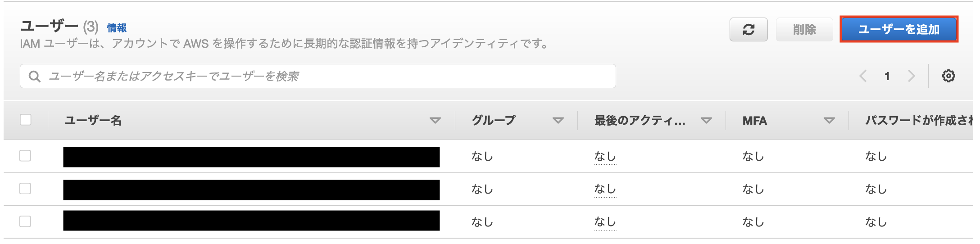This screenshot has height=244, width=980.
Task: Toggle the select-all users checkbox
Action: tap(26, 120)
